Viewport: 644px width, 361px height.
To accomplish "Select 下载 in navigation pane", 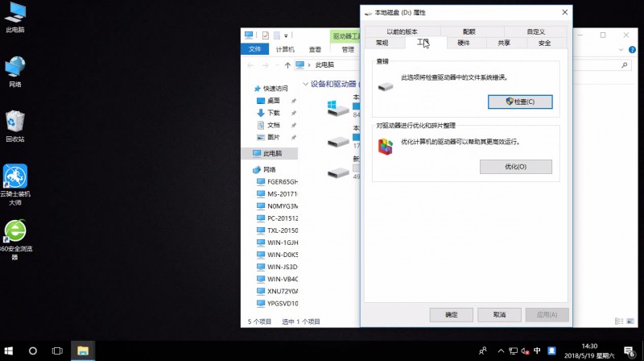I will (269, 113).
